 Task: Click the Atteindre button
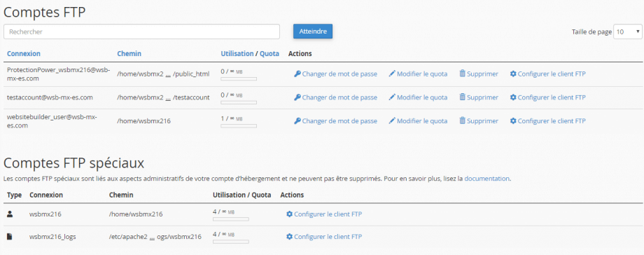click(313, 32)
